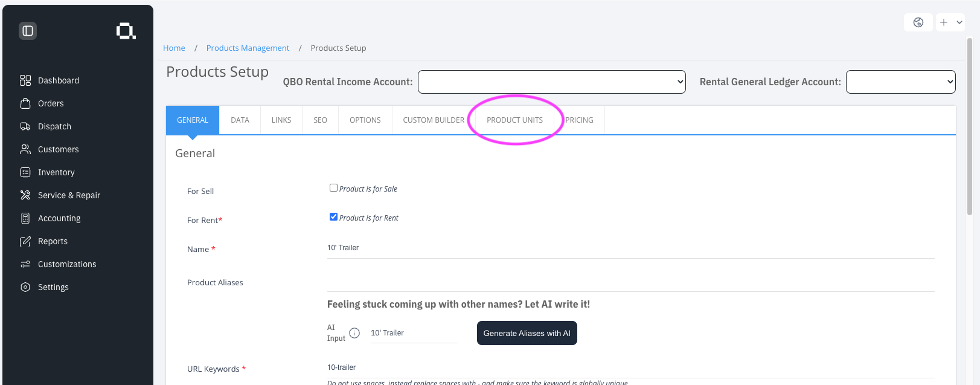Open the Dashboard icon in the sidebar

pyautogui.click(x=25, y=80)
